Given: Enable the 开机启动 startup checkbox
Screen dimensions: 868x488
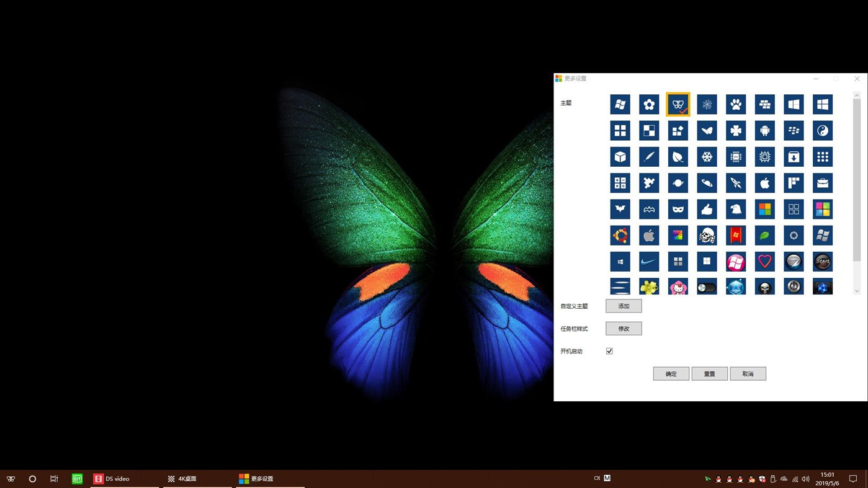Looking at the screenshot, I should (609, 350).
